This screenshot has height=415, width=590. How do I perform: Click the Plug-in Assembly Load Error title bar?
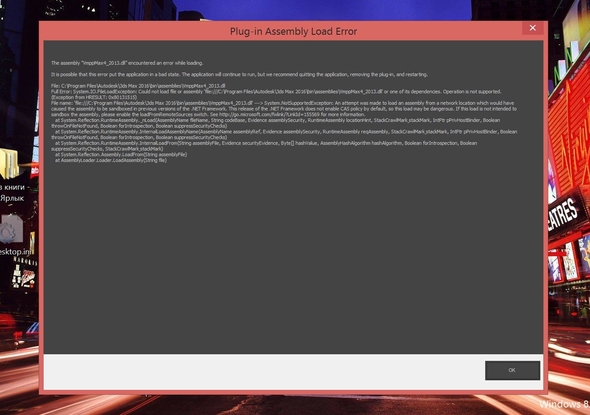pos(293,31)
